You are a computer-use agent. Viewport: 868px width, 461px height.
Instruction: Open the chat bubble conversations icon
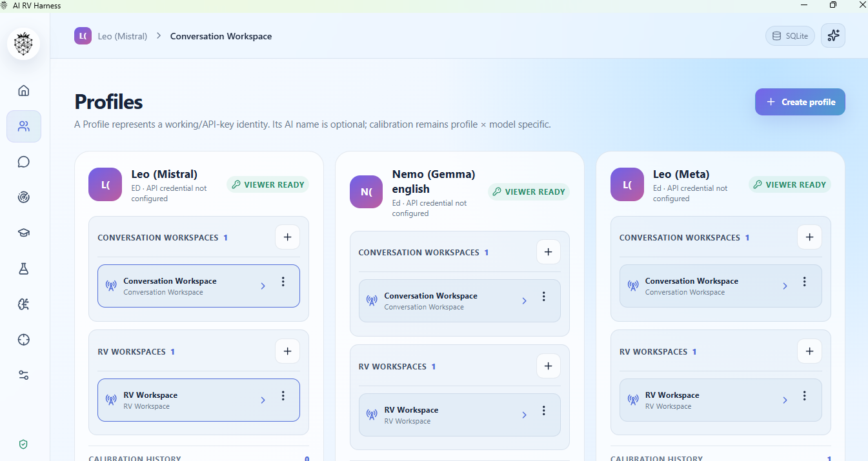pyautogui.click(x=24, y=162)
